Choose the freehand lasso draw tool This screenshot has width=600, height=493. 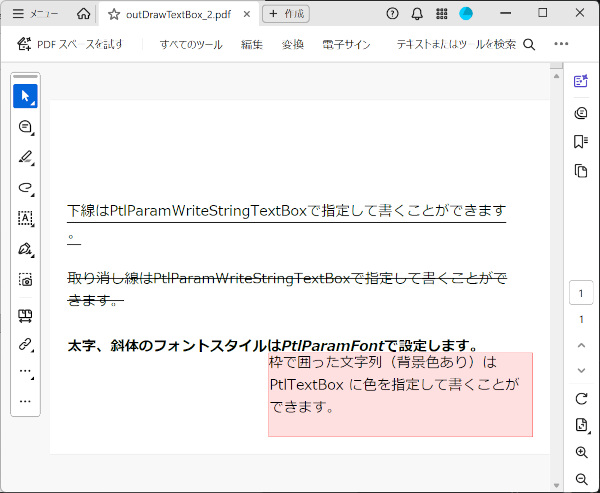click(25, 188)
